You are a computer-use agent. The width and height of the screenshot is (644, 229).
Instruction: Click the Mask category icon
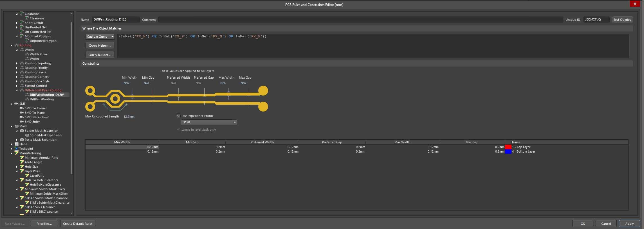point(17,126)
